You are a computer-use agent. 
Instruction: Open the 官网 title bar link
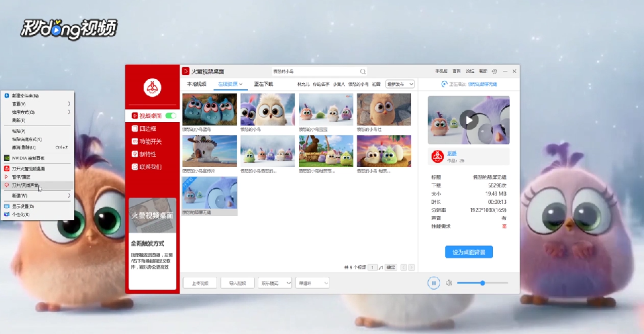tap(456, 71)
